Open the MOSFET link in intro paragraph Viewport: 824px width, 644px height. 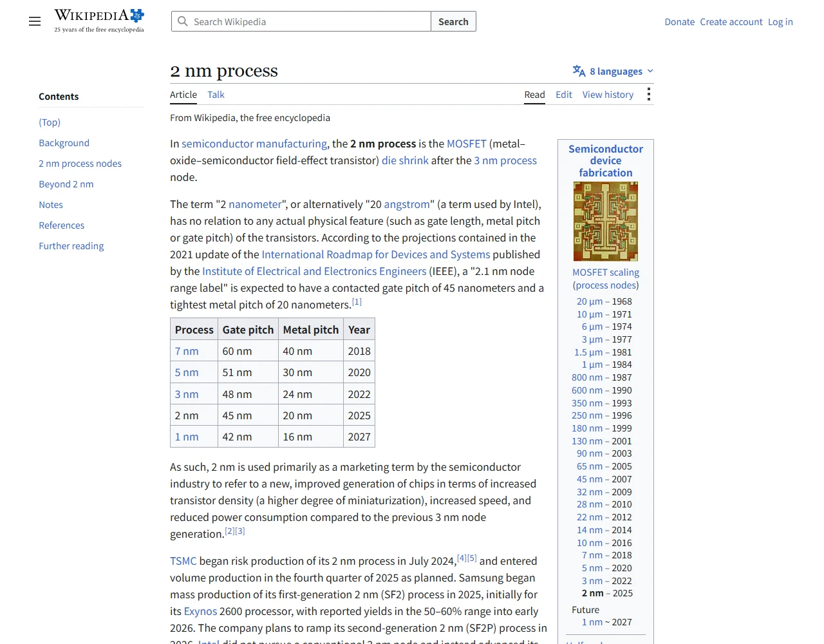click(x=467, y=144)
